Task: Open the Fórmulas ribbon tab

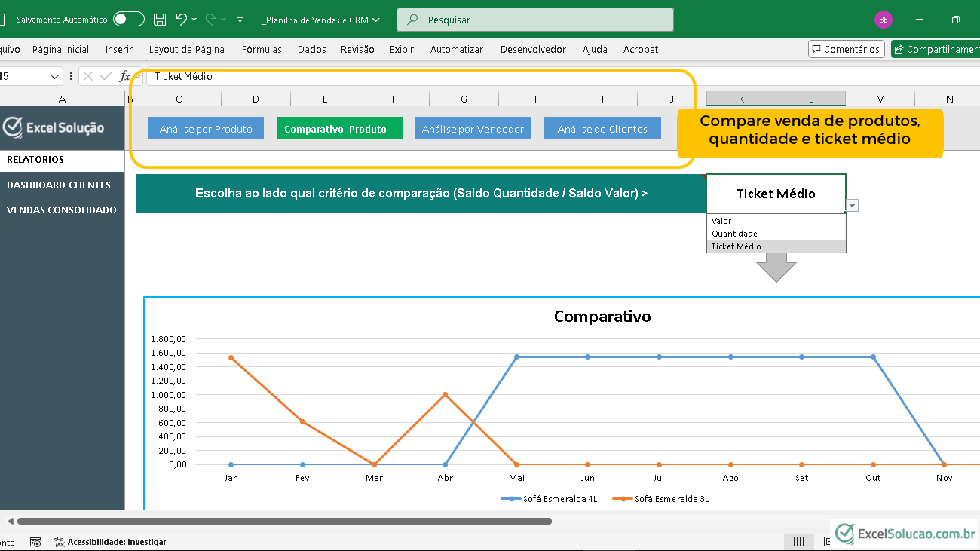Action: coord(262,49)
